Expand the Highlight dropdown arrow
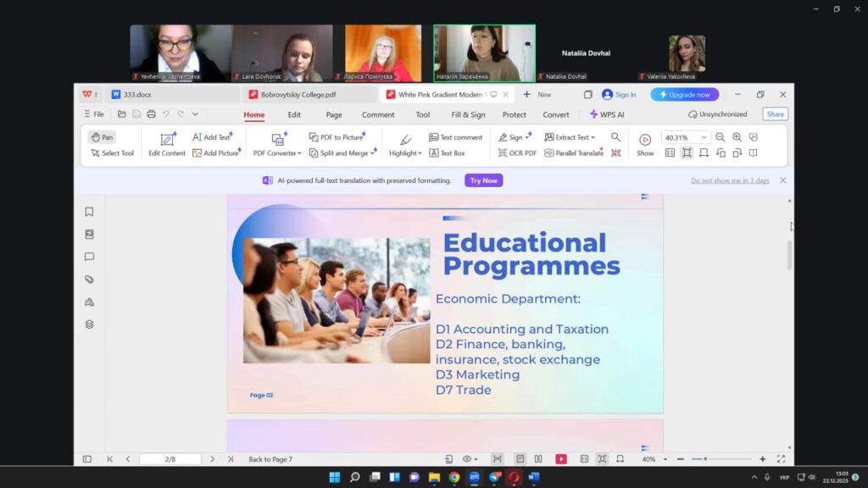Screen dimensions: 868x488 point(419,153)
